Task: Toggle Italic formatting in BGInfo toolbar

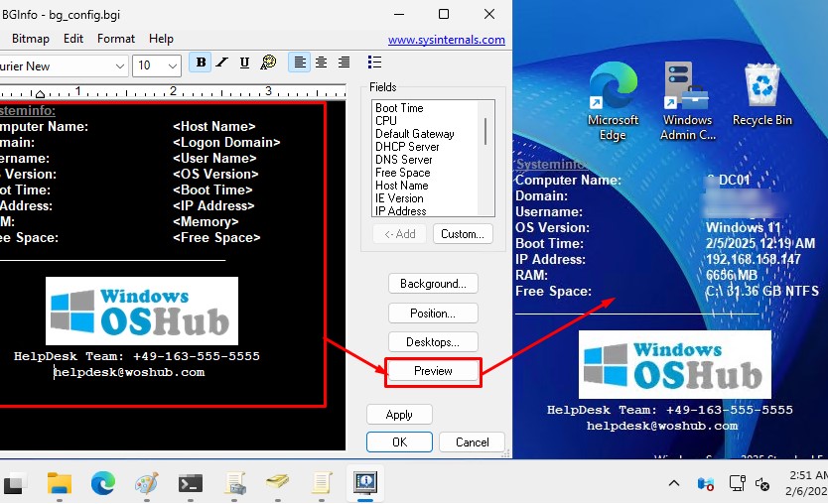Action: click(x=222, y=63)
